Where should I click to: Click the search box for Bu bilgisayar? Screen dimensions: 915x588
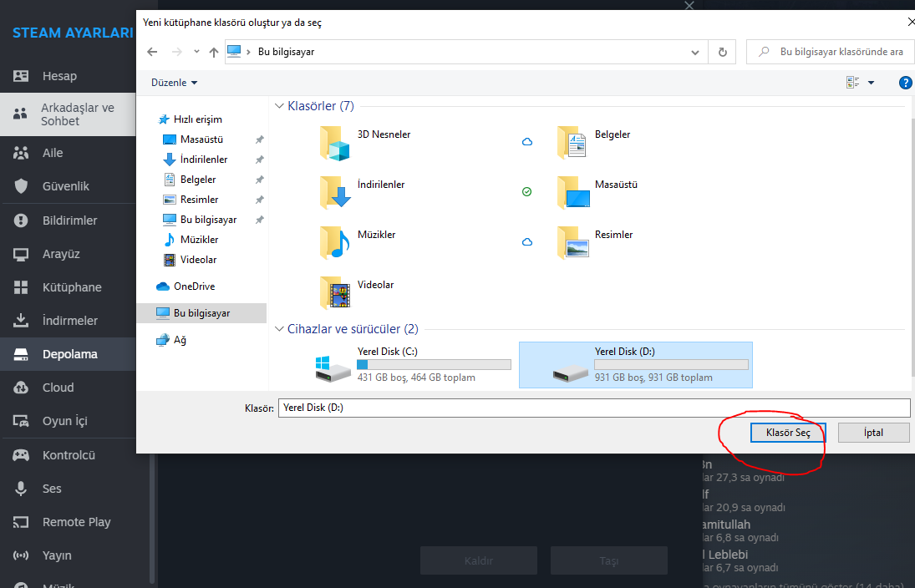[831, 52]
